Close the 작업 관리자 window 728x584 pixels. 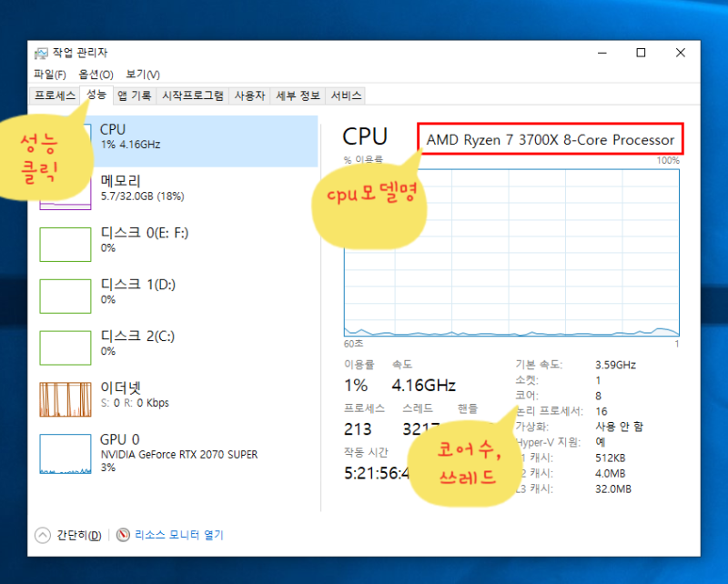pos(680,53)
